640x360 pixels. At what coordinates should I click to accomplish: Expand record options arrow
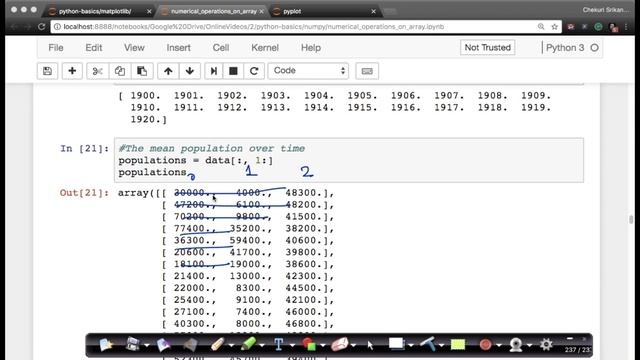click(499, 346)
